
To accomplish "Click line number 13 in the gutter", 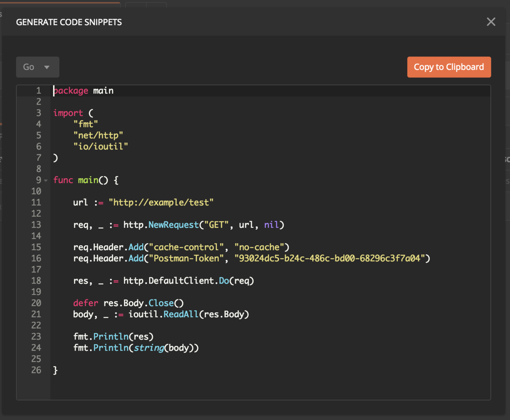I will point(36,225).
